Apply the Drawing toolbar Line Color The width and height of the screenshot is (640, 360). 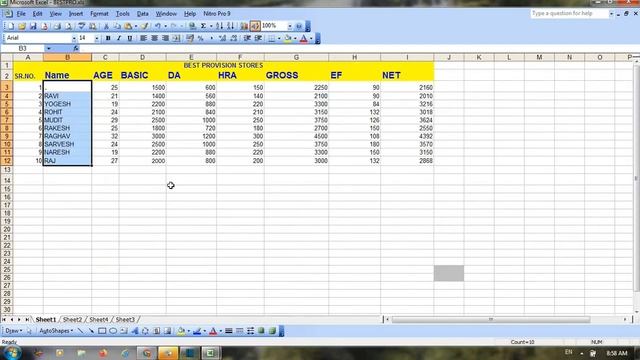click(197, 331)
